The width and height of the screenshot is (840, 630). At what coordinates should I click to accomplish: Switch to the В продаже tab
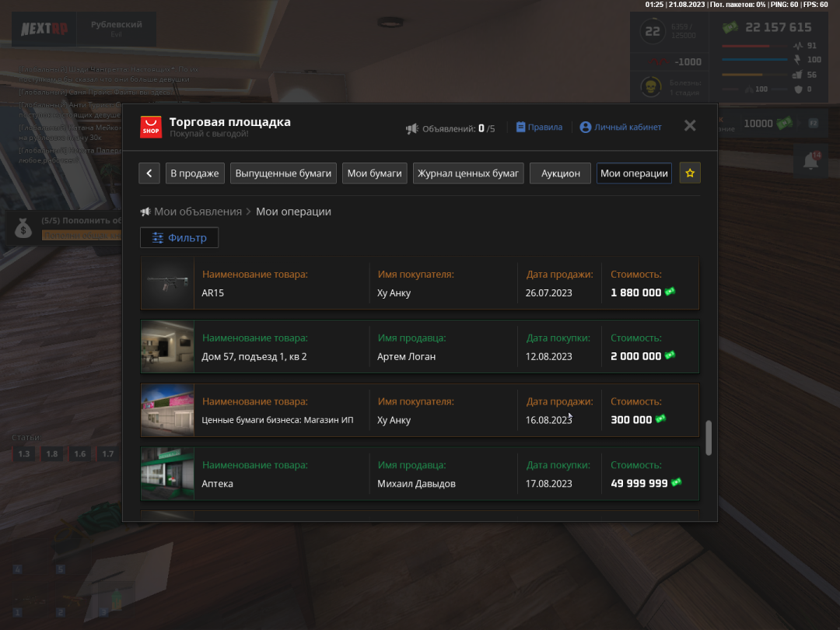click(194, 173)
